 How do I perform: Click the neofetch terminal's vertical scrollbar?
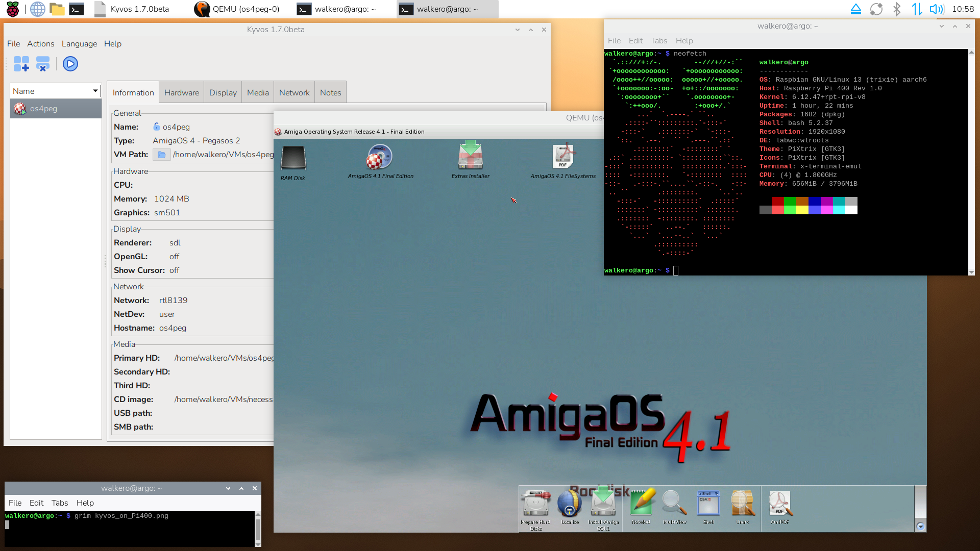[x=971, y=162]
